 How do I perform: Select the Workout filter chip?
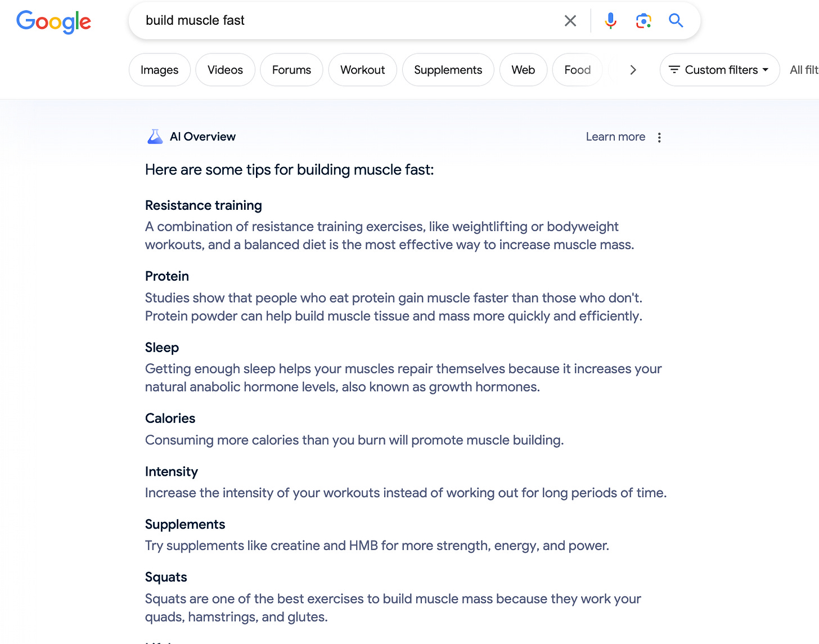363,70
